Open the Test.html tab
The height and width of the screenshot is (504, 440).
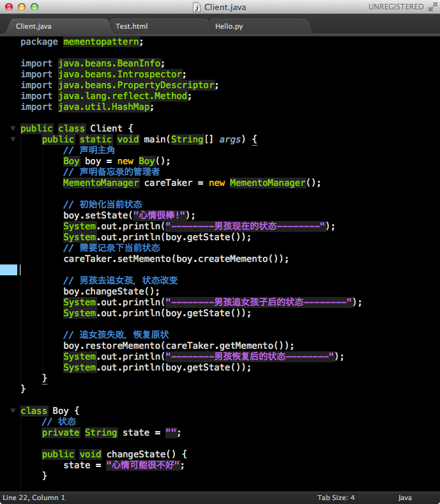[x=132, y=26]
